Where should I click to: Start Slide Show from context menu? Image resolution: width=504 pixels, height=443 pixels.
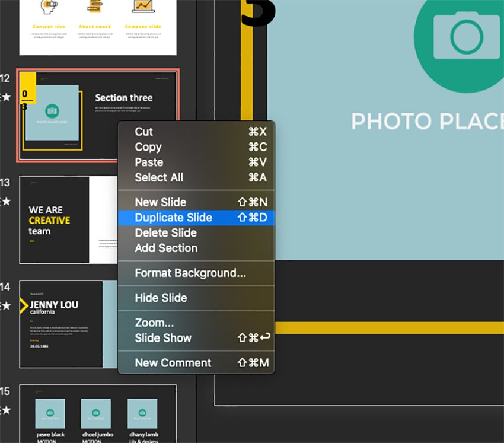click(x=163, y=338)
